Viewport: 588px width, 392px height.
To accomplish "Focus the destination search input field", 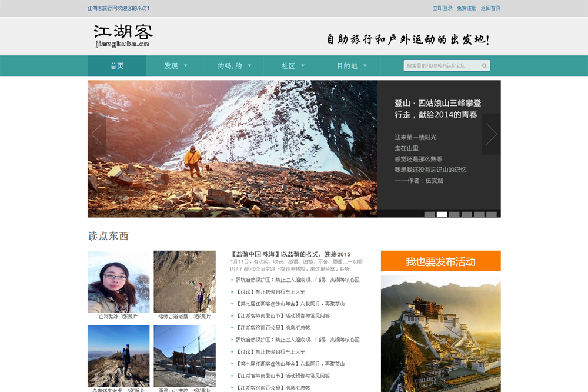I will pyautogui.click(x=442, y=66).
